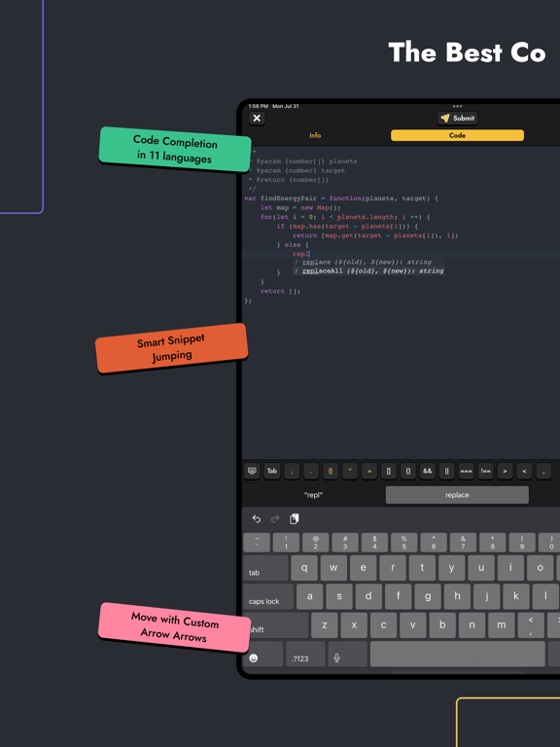The width and height of the screenshot is (560, 747).
Task: Switch to the Code tab
Action: (x=457, y=135)
